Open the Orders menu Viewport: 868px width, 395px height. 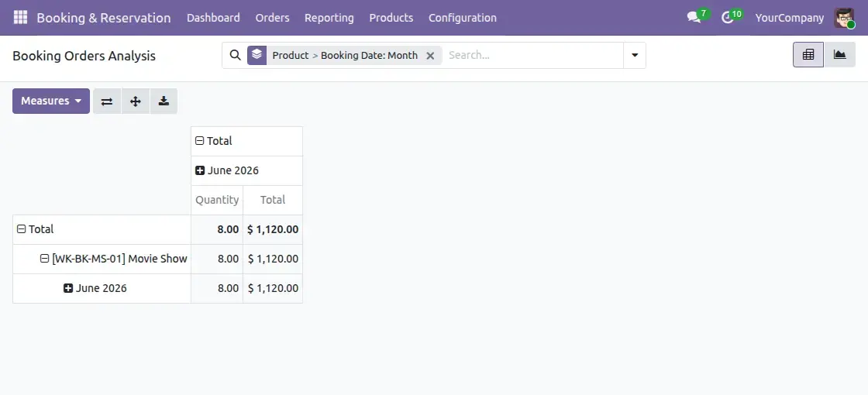coord(272,18)
